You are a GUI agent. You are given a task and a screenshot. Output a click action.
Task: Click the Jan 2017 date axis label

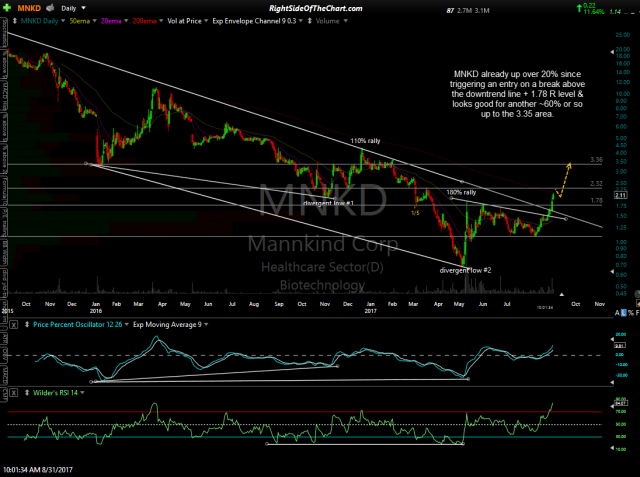click(371, 307)
